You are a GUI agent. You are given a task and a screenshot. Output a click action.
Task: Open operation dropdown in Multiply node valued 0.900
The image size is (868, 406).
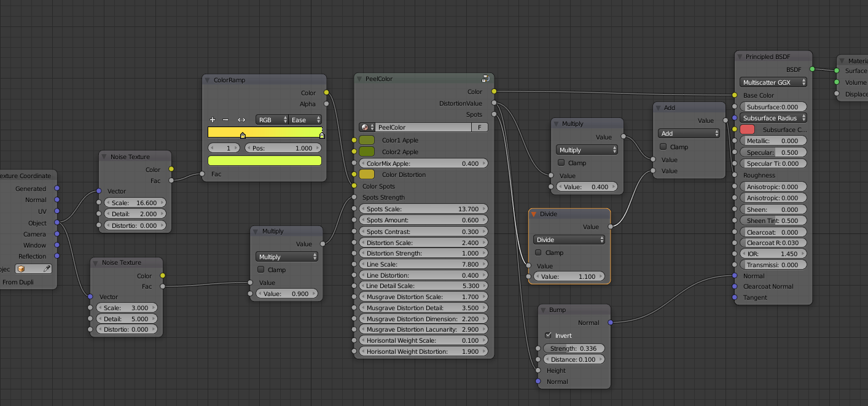point(287,257)
